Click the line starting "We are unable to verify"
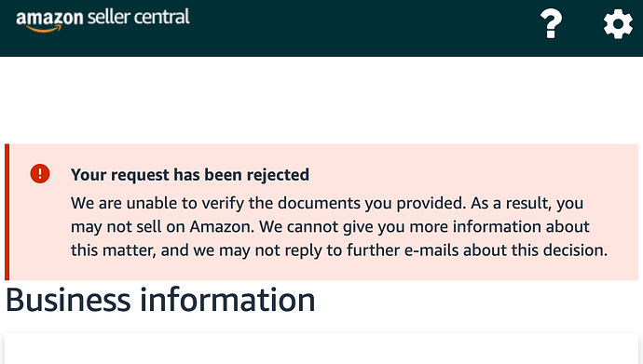 click(x=327, y=204)
